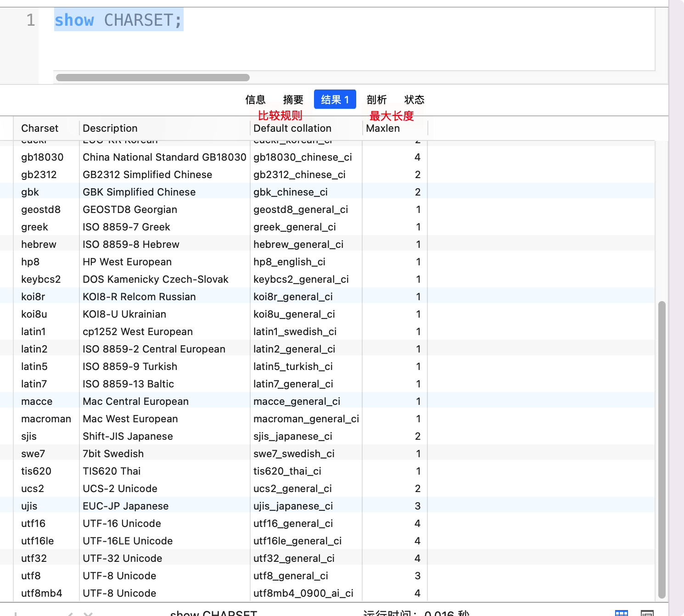Select the ucs2 charset cell
Image resolution: width=684 pixels, height=616 pixels.
33,488
